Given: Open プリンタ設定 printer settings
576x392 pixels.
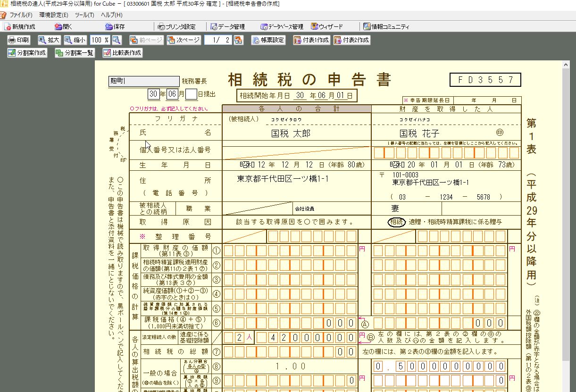Looking at the screenshot, I should (x=177, y=27).
